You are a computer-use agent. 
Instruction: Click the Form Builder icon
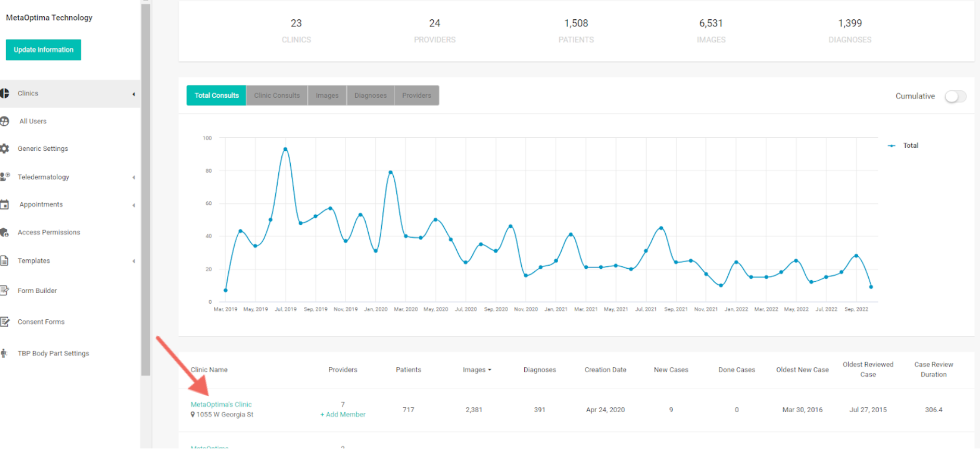click(5, 291)
